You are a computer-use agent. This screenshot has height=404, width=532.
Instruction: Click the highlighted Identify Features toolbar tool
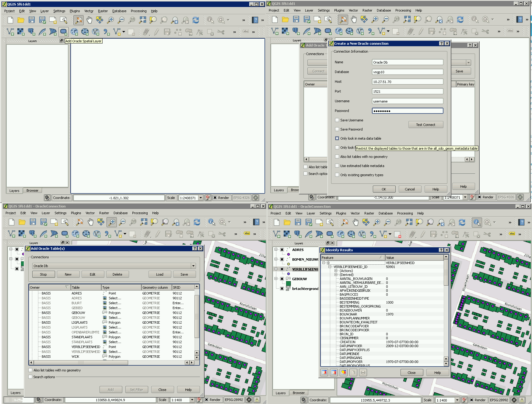(x=477, y=222)
